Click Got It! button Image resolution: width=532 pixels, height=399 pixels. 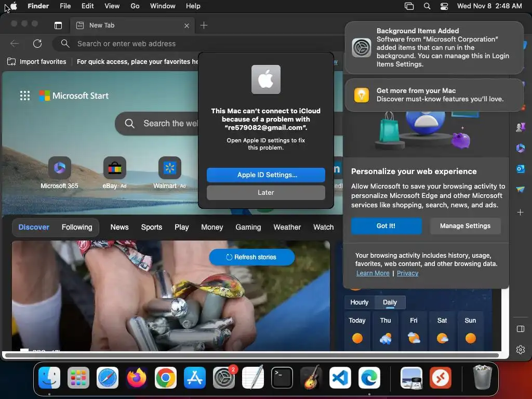(386, 226)
